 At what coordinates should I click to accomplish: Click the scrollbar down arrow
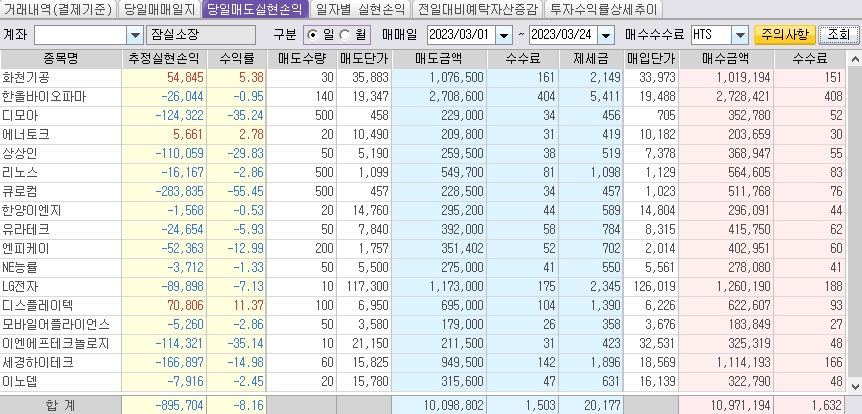(853, 383)
